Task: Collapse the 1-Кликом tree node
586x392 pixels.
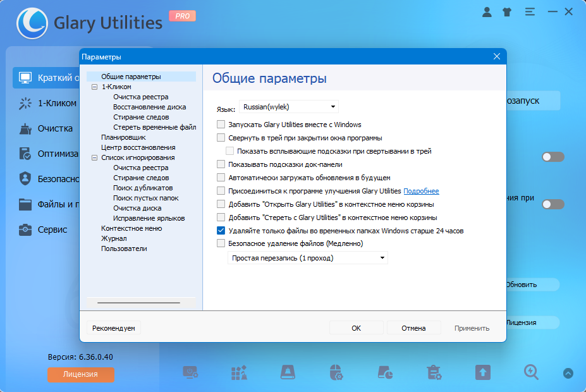Action: tap(95, 87)
